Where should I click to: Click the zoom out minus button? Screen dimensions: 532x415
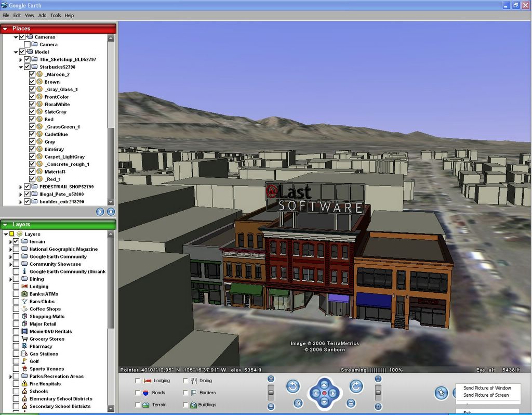[271, 406]
